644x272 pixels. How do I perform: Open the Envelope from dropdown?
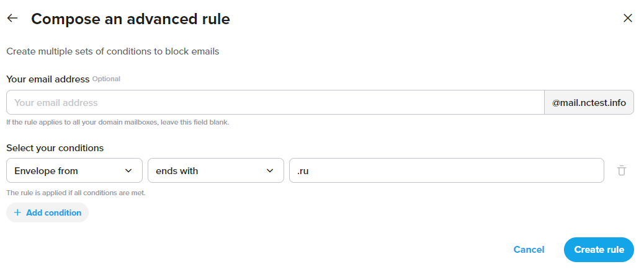(x=74, y=170)
